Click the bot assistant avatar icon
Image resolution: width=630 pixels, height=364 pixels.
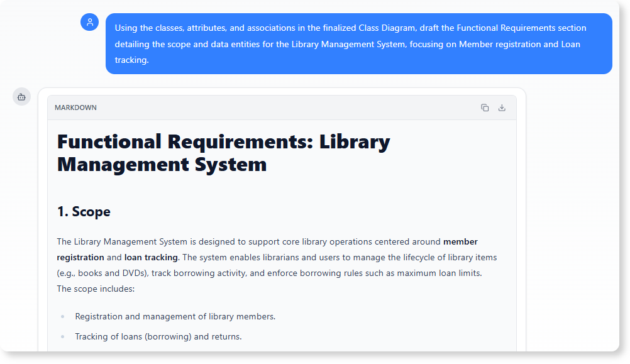click(x=21, y=96)
